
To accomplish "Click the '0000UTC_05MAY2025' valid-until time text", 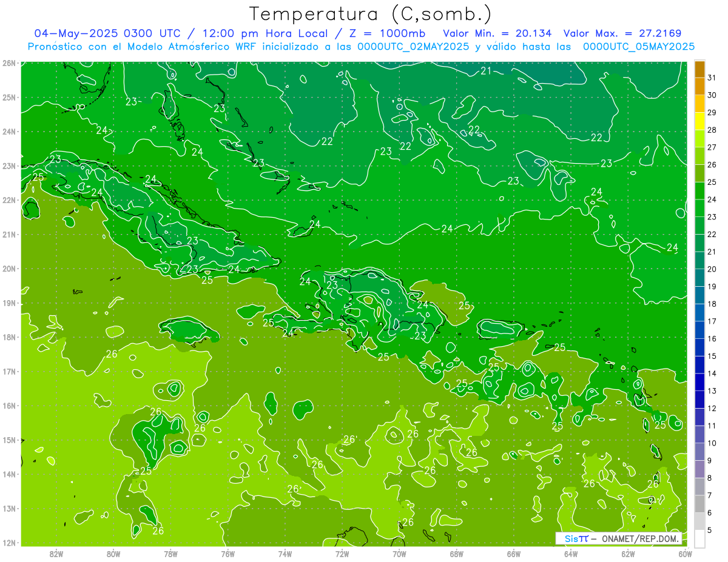I will [x=639, y=47].
